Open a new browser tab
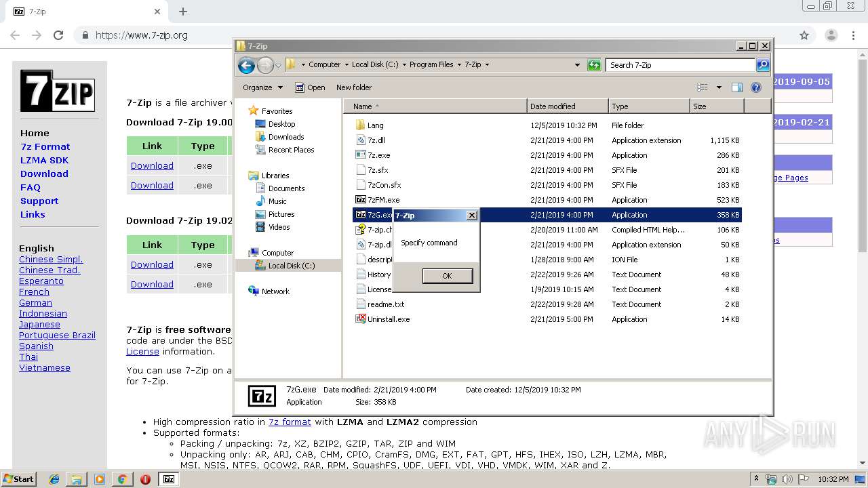The image size is (868, 488). tap(183, 12)
